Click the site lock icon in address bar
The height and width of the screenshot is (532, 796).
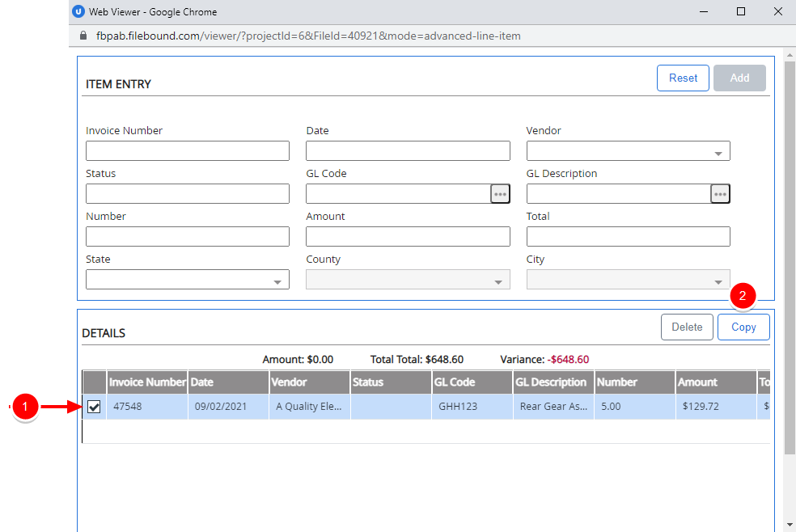81,36
